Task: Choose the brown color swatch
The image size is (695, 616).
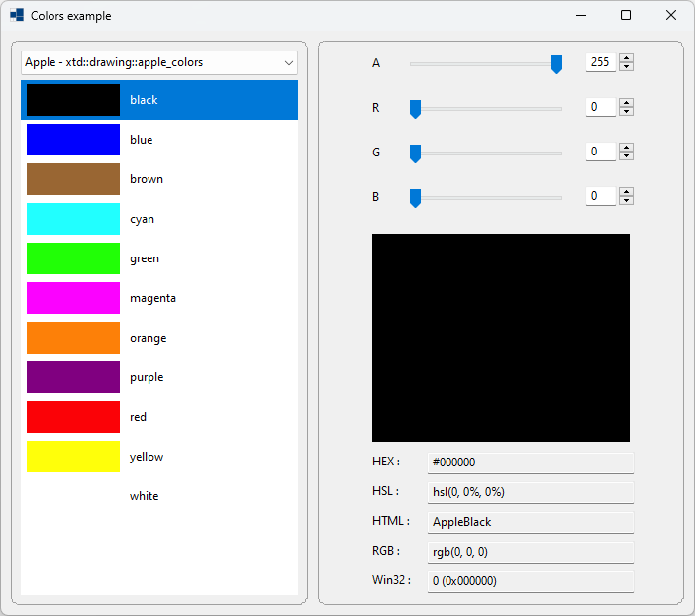Action: [73, 179]
